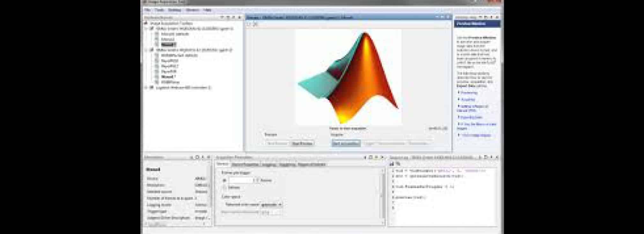The width and height of the screenshot is (644, 234).
Task: Select the Logitech webcam device entry
Action: [183, 87]
